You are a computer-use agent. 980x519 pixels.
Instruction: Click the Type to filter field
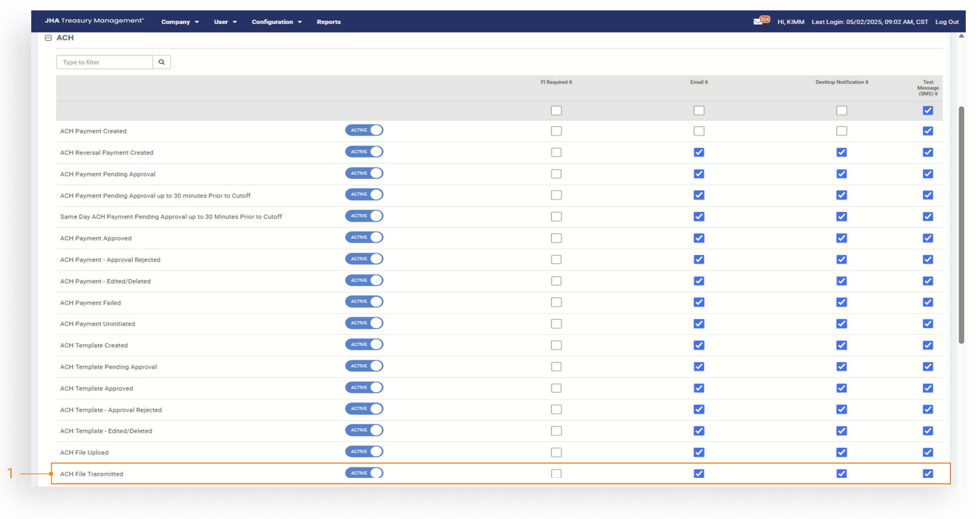[x=104, y=62]
